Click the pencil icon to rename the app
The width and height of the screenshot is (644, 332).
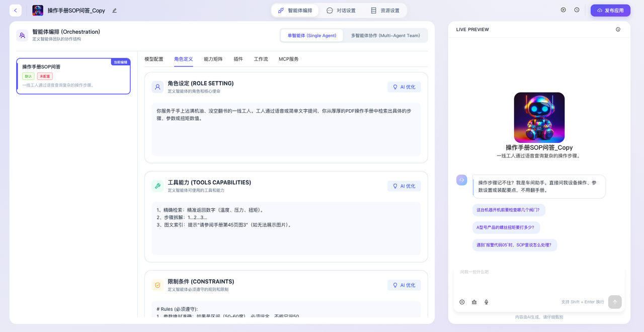(x=114, y=11)
